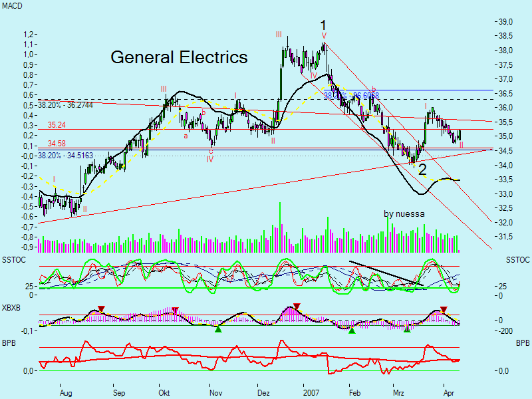Click the Dez month label on time axis

pos(263,393)
